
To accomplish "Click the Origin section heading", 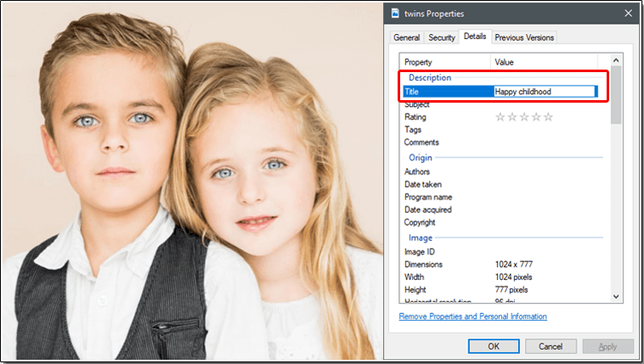I will click(421, 158).
